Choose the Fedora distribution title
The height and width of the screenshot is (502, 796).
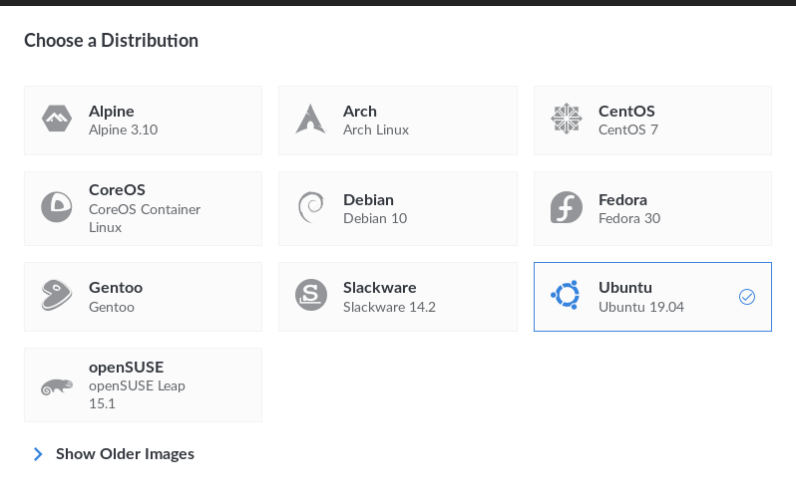[623, 200]
